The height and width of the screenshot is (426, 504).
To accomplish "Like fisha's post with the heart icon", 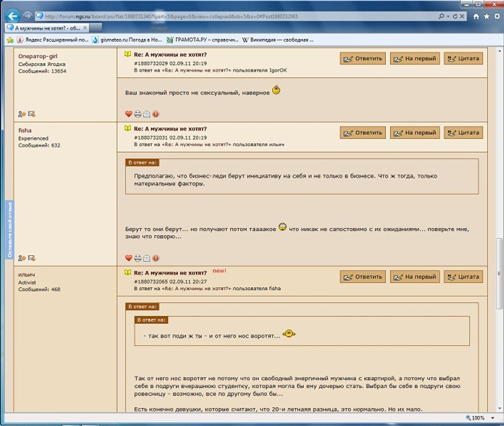I will 129,258.
